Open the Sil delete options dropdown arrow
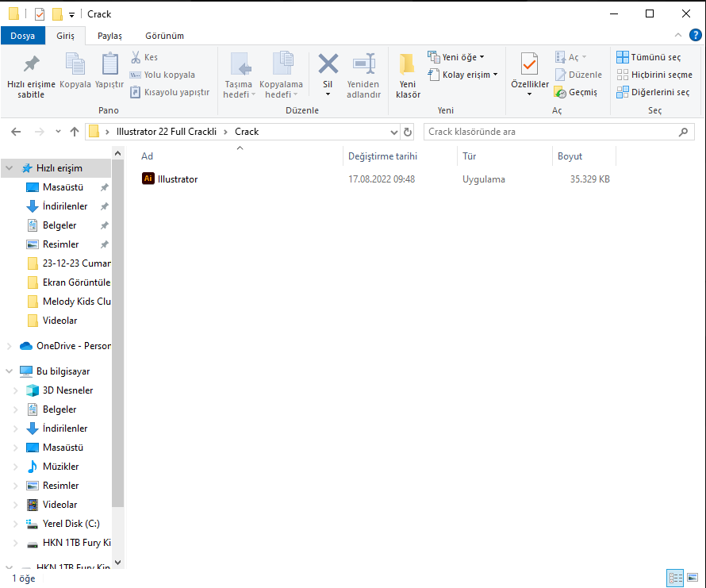706x588 pixels. pyautogui.click(x=328, y=94)
